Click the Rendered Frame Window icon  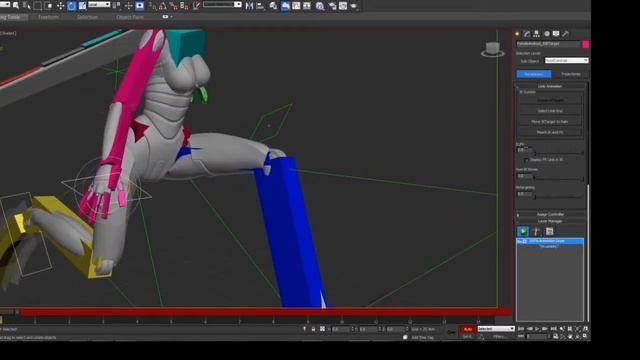[x=343, y=6]
